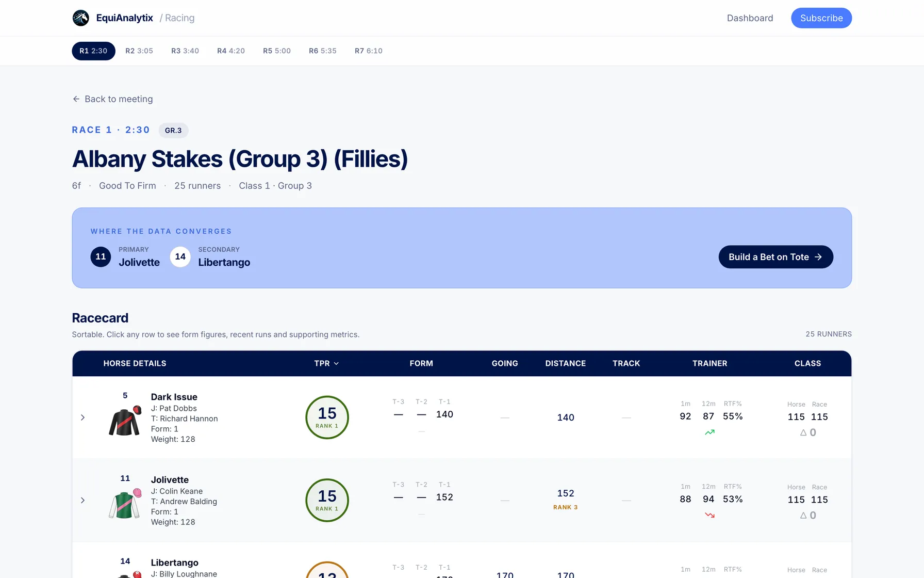Click the RANK 3 distance label

click(566, 507)
